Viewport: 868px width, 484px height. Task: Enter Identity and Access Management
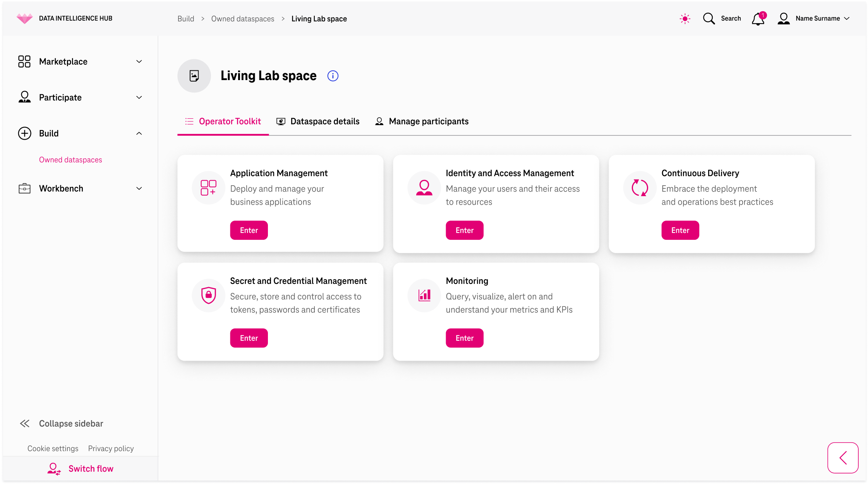(x=464, y=230)
